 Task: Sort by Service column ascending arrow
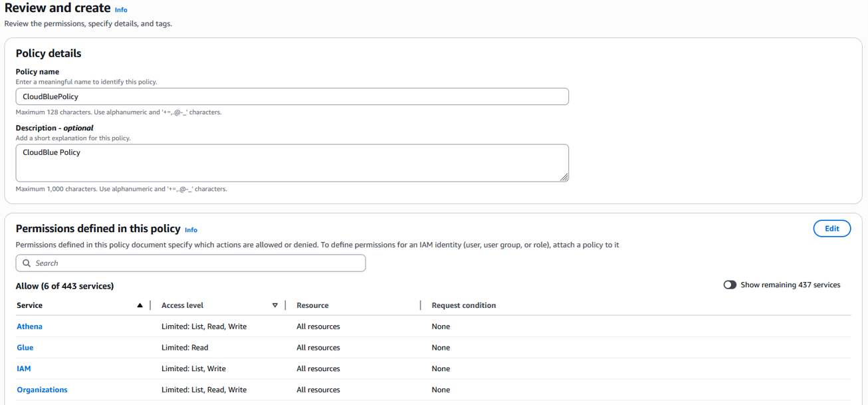140,305
